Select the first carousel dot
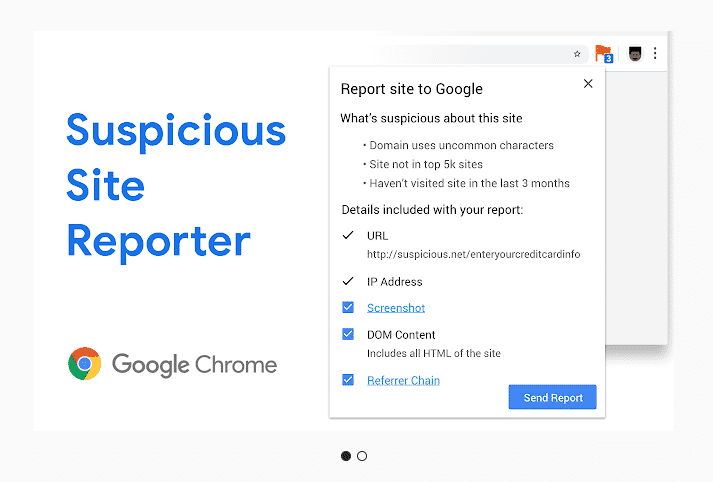The width and height of the screenshot is (713, 482). (x=346, y=456)
